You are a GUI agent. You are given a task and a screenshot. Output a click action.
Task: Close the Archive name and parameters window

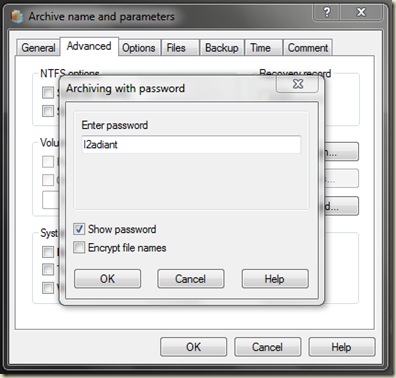[x=361, y=13]
